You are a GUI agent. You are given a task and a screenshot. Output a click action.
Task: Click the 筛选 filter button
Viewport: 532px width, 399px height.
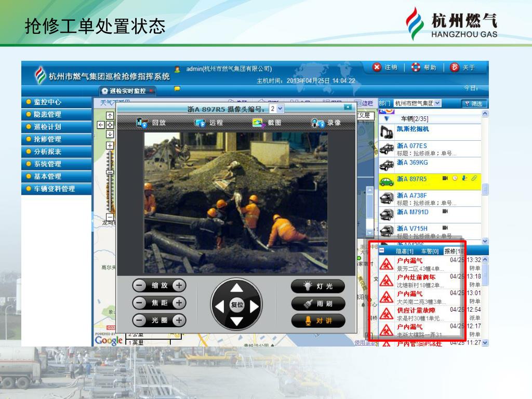(x=474, y=103)
